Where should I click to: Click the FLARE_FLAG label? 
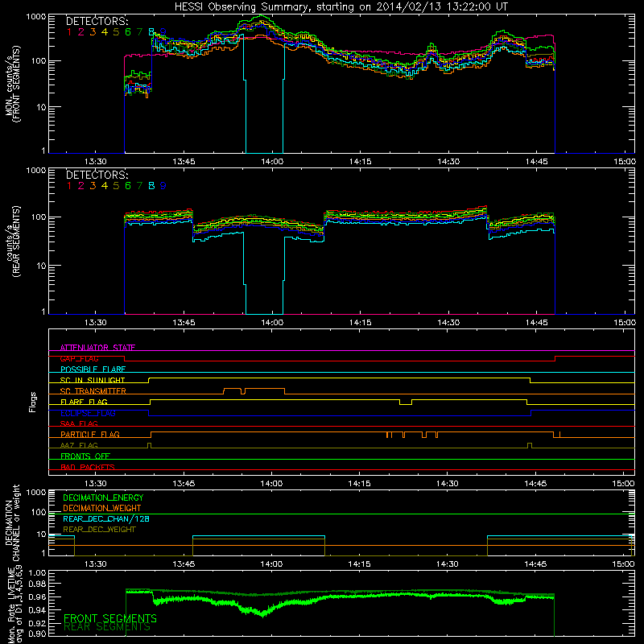pos(84,402)
